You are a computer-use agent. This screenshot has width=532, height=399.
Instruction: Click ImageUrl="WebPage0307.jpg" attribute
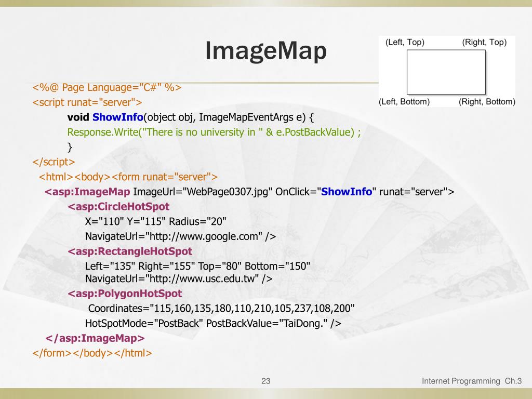coord(203,192)
